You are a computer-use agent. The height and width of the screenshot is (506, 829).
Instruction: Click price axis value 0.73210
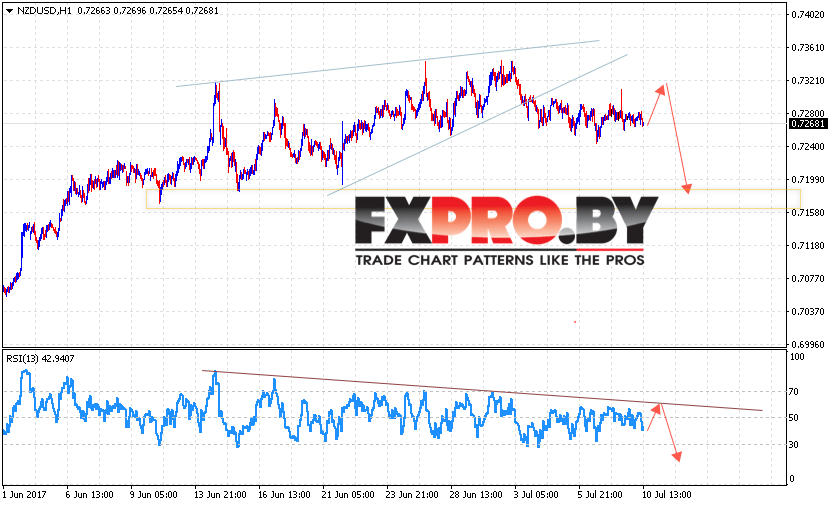coord(807,80)
